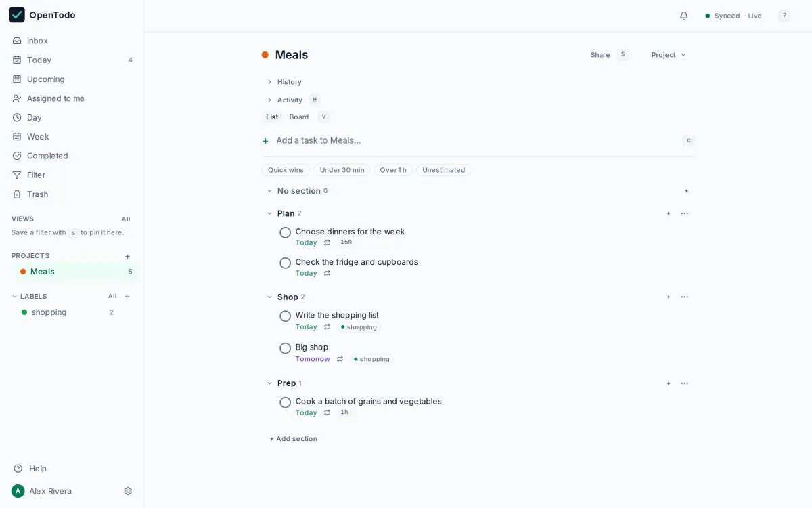The image size is (812, 508).
Task: Click recurrence icon on Big shop task
Action: tap(340, 359)
